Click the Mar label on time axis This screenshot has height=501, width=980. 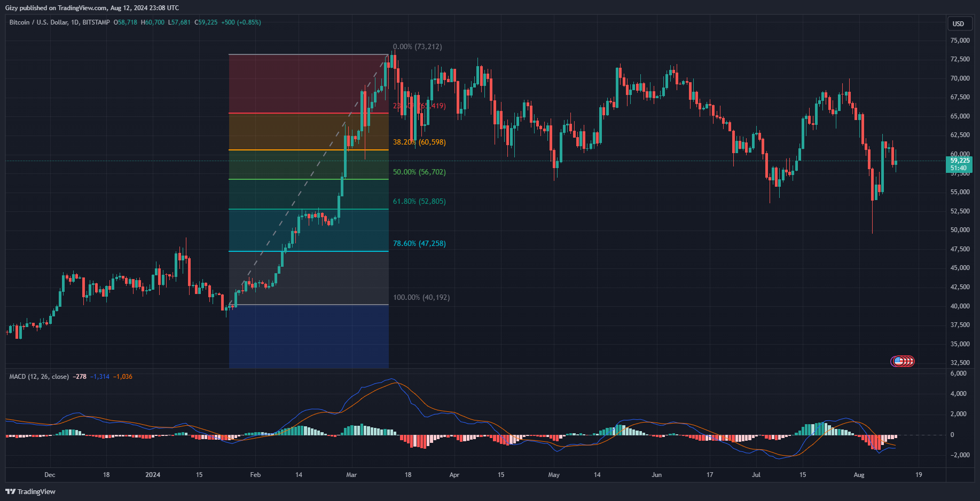pos(351,475)
